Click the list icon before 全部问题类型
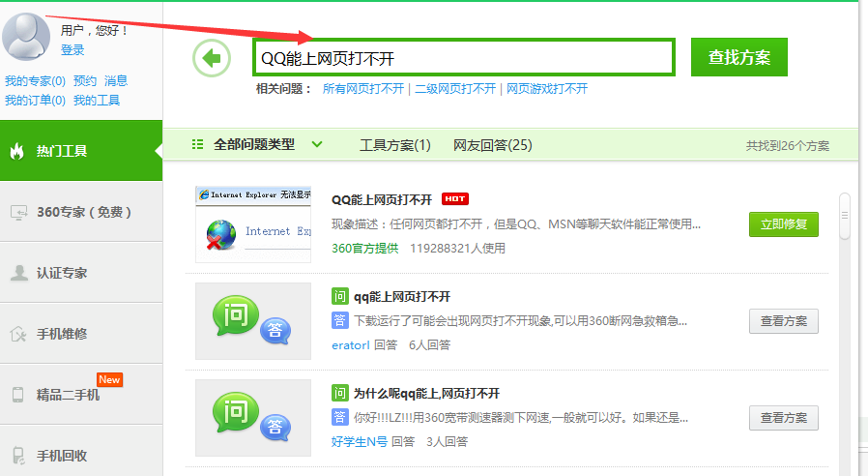Screen dimensions: 868x476 (197, 144)
